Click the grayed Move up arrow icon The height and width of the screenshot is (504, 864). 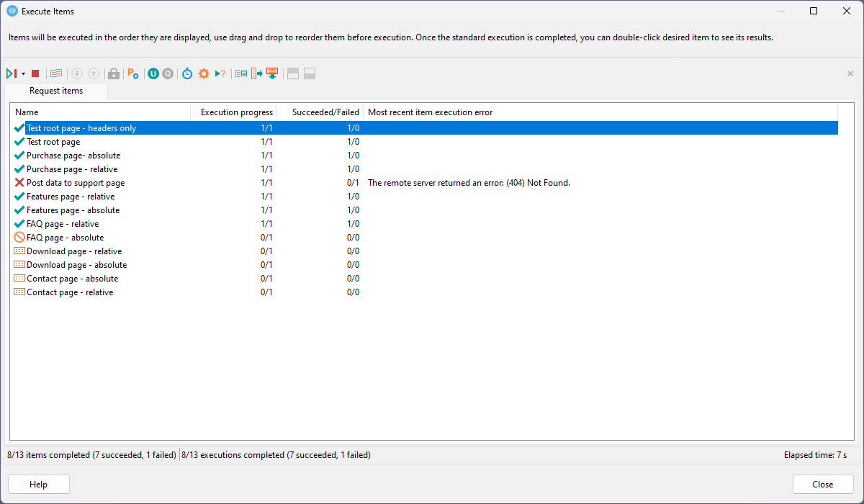click(x=94, y=73)
